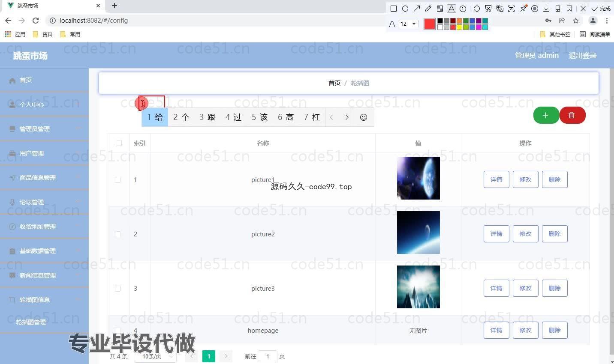Viewport: 614px width, 364px height.
Task: Pick the black color swatch
Action: point(440,21)
